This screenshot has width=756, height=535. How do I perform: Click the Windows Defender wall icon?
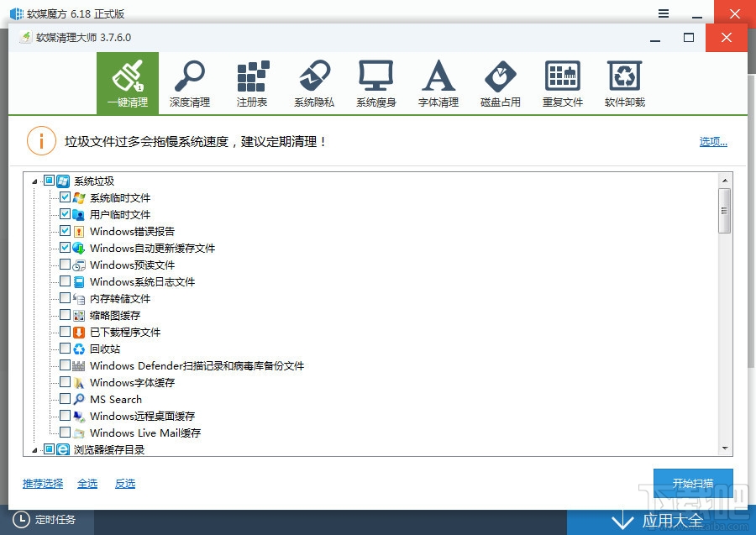click(79, 366)
